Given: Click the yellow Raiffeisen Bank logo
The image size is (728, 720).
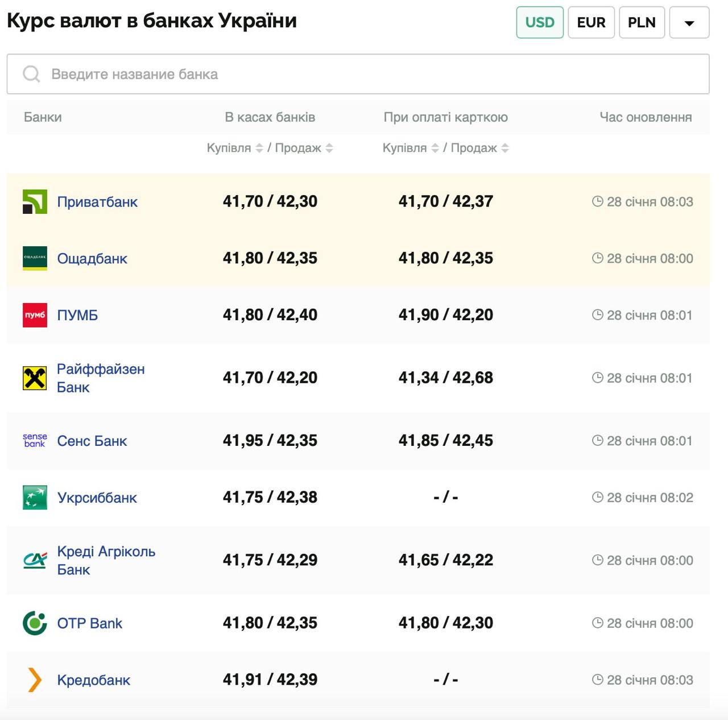Looking at the screenshot, I should (35, 378).
